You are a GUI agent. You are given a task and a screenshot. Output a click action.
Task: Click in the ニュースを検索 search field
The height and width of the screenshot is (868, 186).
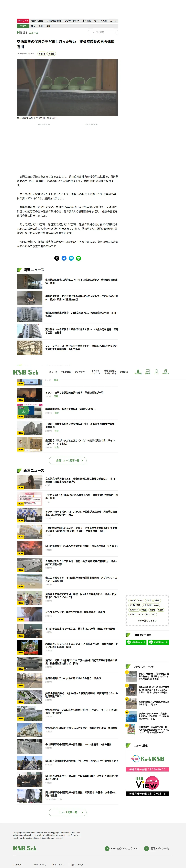point(100,32)
